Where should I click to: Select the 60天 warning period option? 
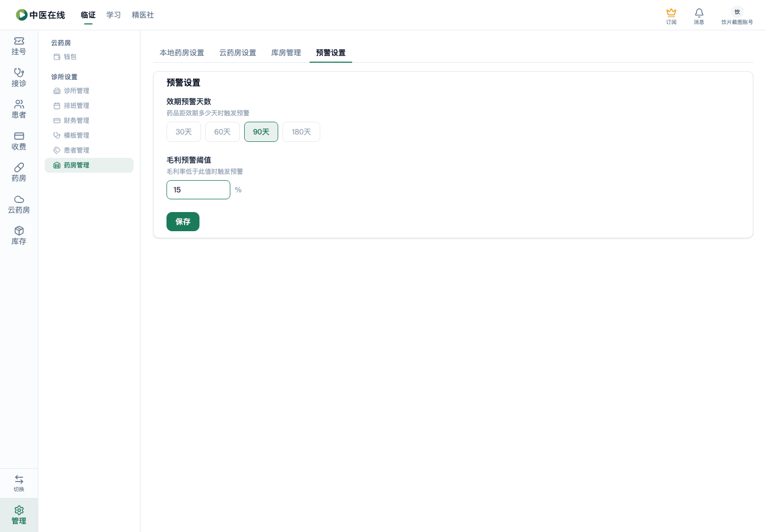(x=222, y=132)
